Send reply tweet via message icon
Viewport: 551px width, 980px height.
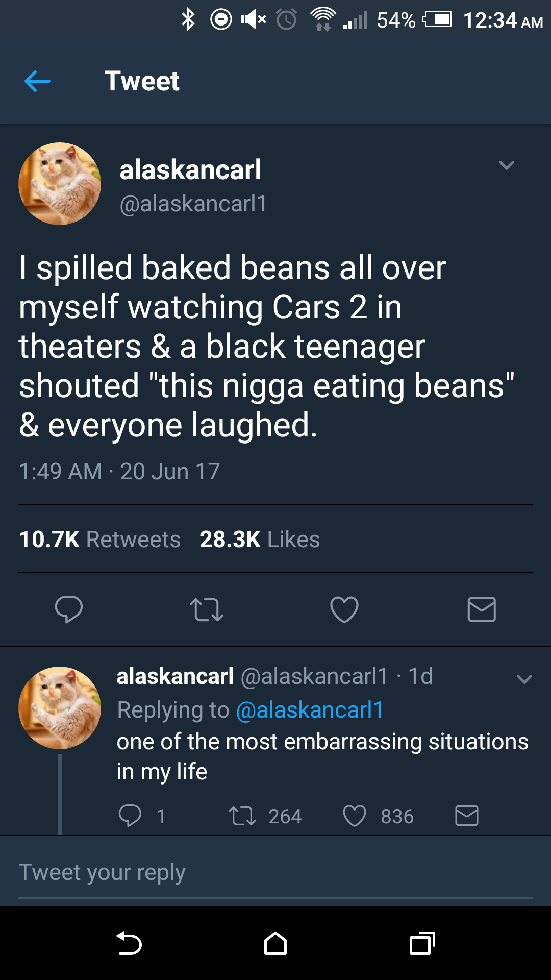tap(466, 816)
